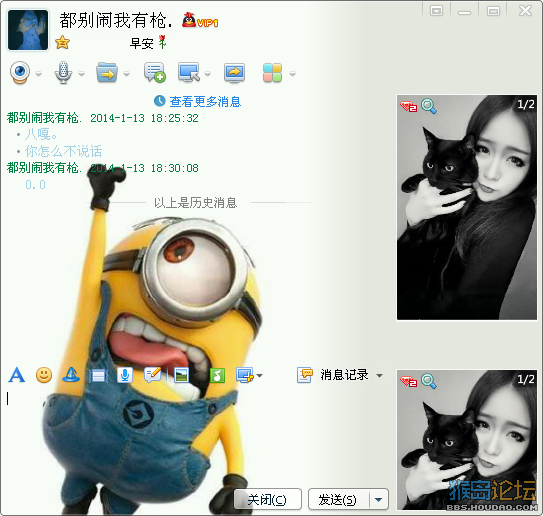The width and height of the screenshot is (543, 516).
Task: Click the green music share icon
Action: click(x=217, y=375)
